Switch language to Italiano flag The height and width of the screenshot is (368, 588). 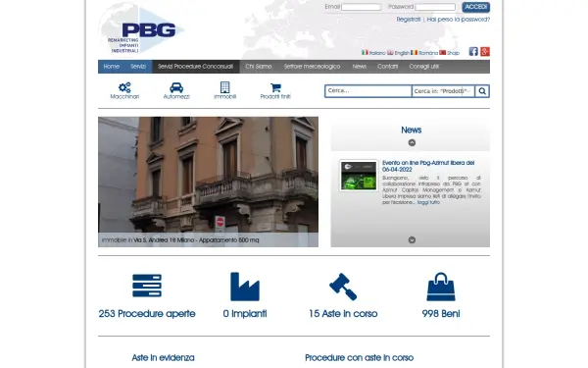tap(365, 53)
